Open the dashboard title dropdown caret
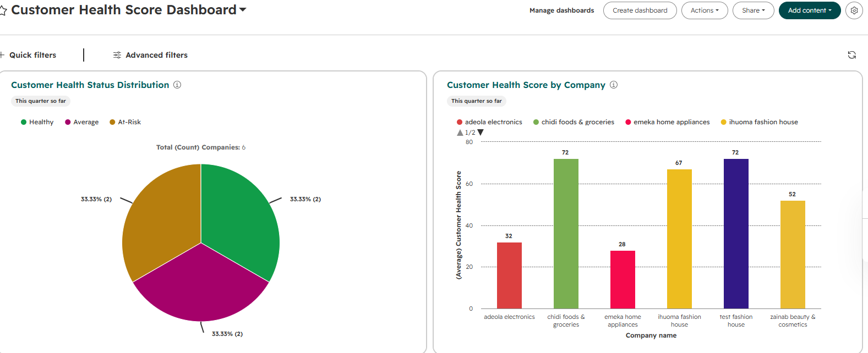 [243, 10]
